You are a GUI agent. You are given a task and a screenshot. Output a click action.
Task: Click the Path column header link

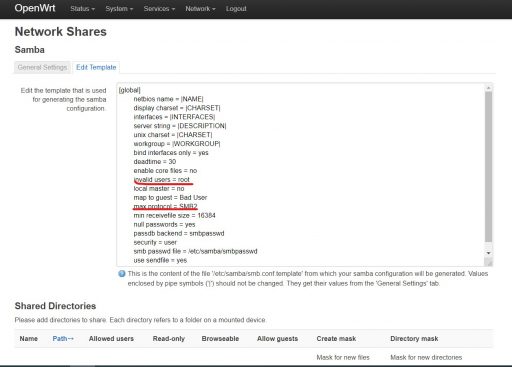63,339
